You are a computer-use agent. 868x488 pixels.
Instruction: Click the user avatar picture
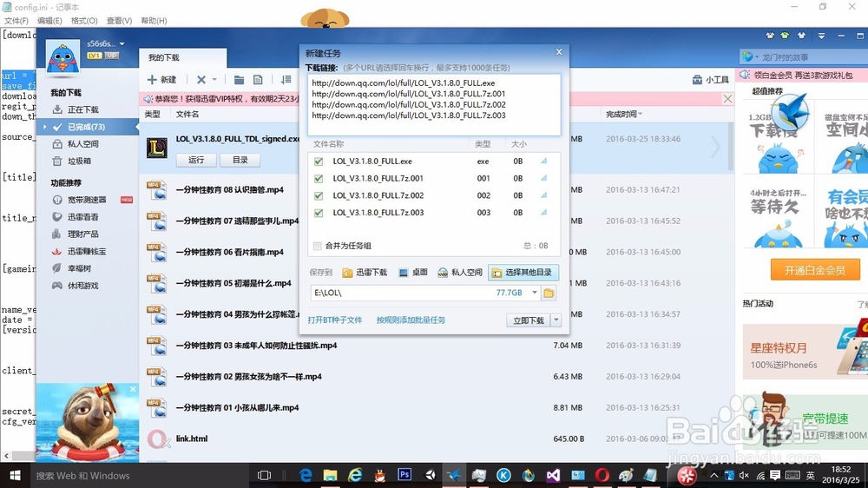pyautogui.click(x=62, y=57)
